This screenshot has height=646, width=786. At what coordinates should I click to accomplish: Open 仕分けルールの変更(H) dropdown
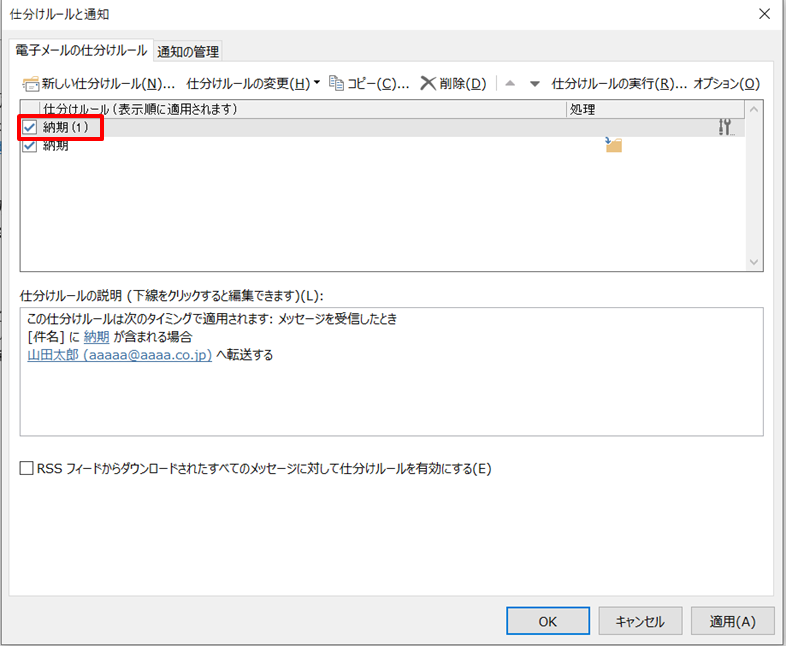tap(253, 84)
